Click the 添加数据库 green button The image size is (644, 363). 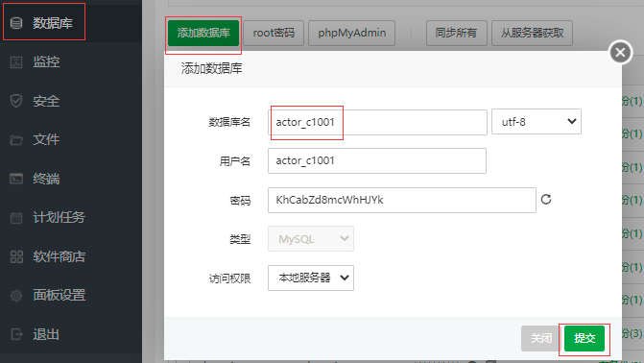pos(203,33)
